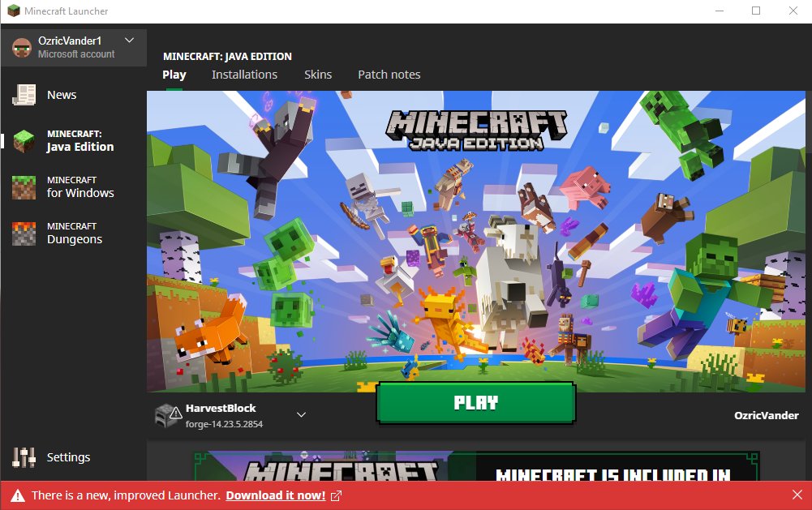Click the Minecraft Launcher title bar cube icon
812x510 pixels.
click(14, 11)
